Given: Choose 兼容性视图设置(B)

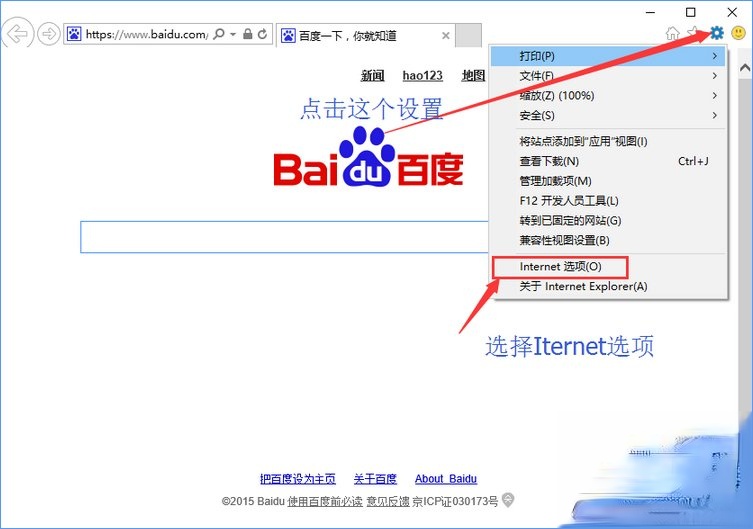Looking at the screenshot, I should 609,240.
